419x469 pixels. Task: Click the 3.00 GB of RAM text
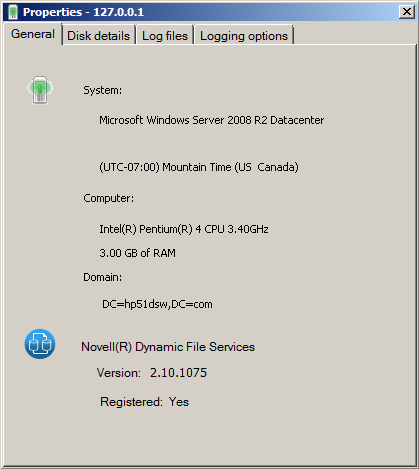[137, 253]
